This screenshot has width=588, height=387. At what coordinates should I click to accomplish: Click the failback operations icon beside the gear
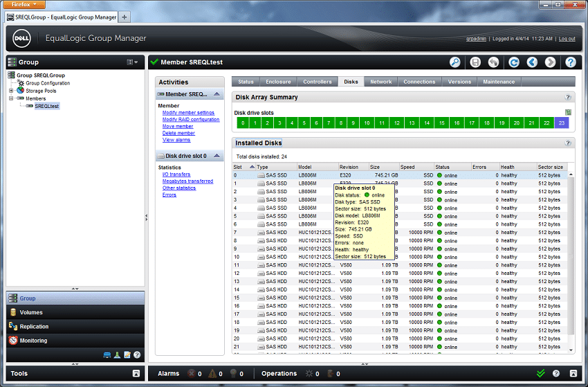tap(331, 373)
